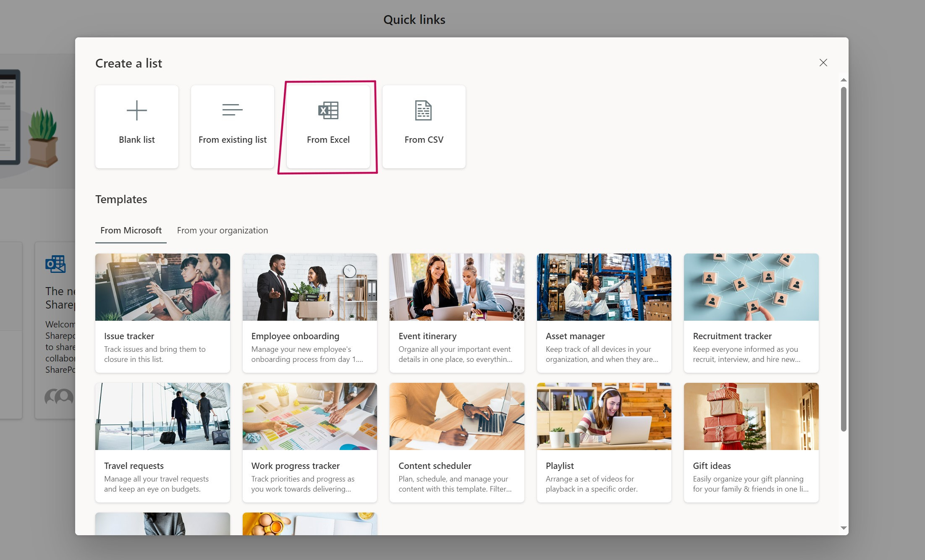Screen dimensions: 925x560
Task: Click the people avatar icon on background card
Action: [x=59, y=397]
